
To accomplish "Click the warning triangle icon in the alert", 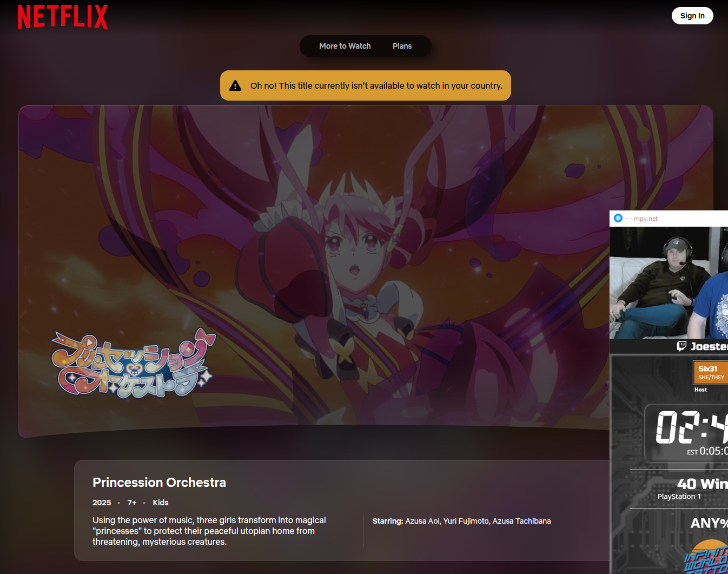I will 235,85.
